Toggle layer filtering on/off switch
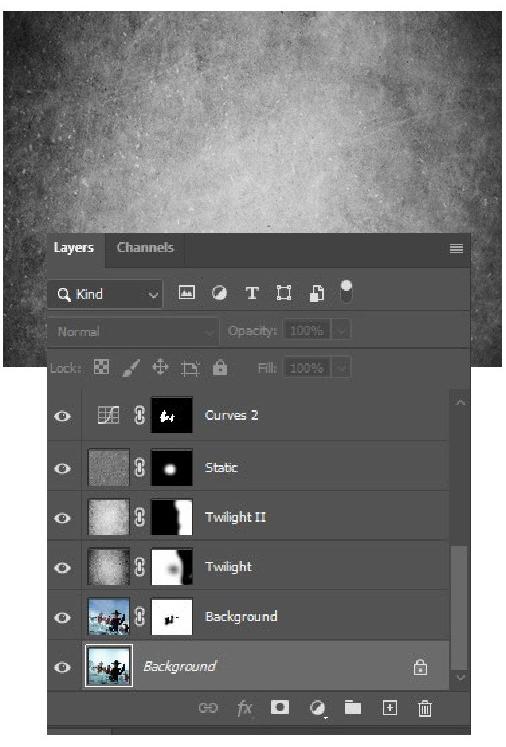This screenshot has height=747, width=506. coord(346,291)
